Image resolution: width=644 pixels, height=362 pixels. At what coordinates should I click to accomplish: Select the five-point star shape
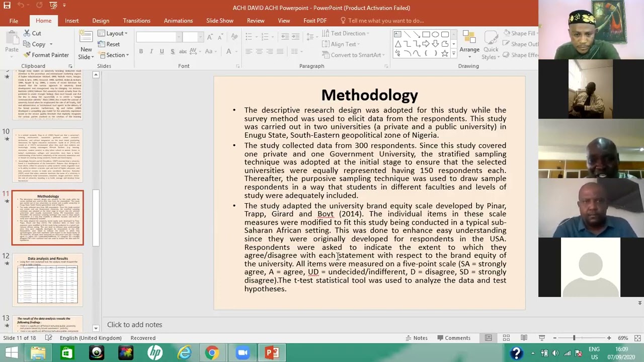445,53
